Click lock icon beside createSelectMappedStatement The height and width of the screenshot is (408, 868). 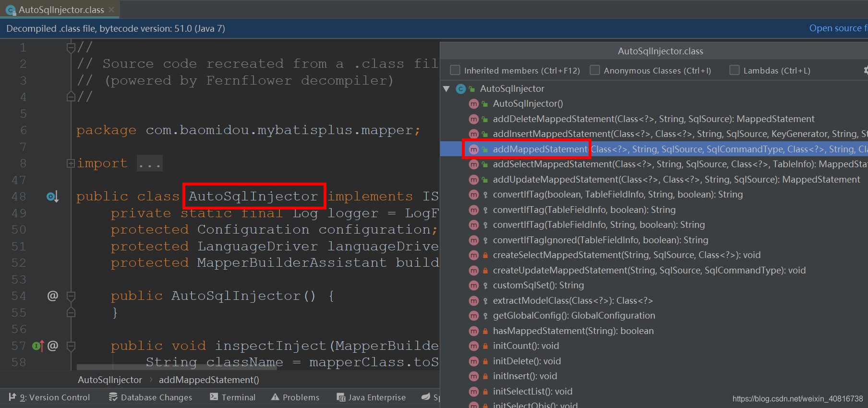[485, 255]
